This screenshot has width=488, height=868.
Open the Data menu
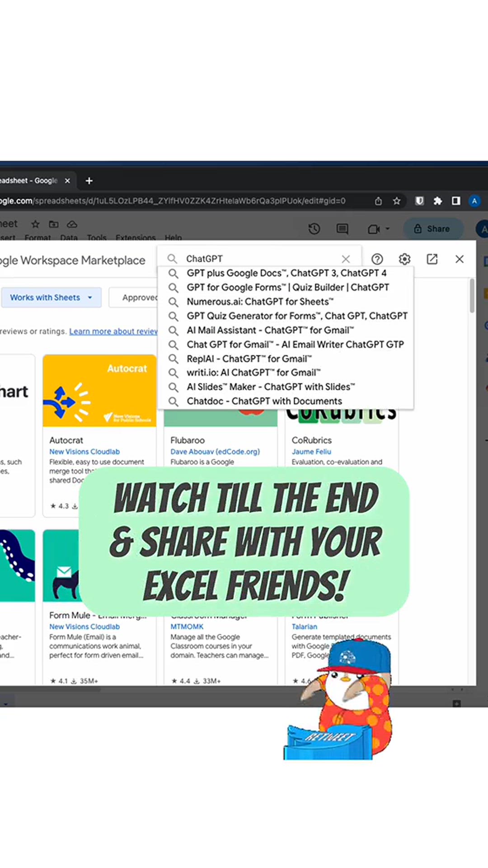(69, 237)
